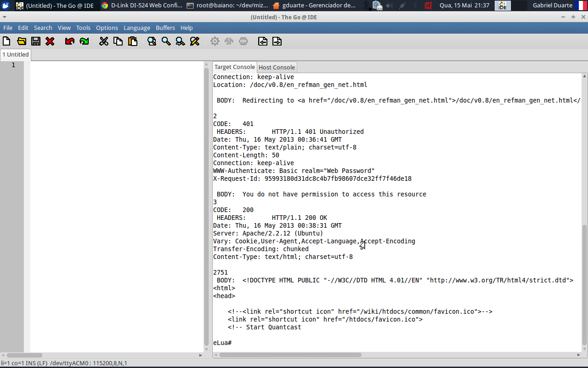This screenshot has height=368, width=588.
Task: Switch to the D-Link DI-524 taskbar window
Action: pos(141,6)
